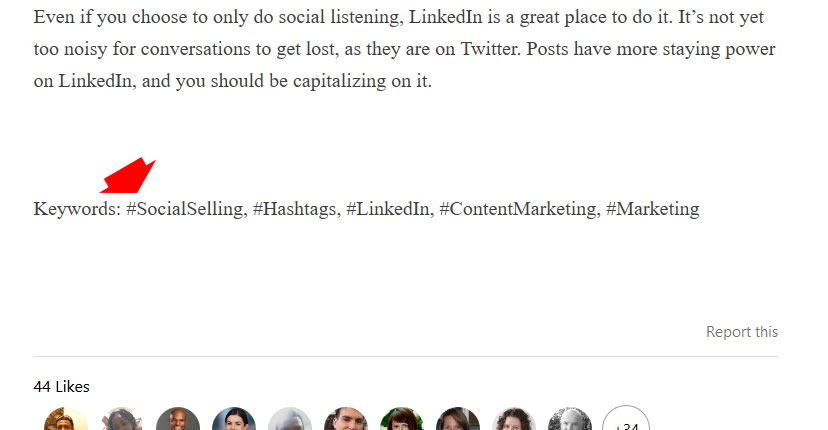
Task: Open the bald man's avatar on gray background
Action: coord(178,419)
